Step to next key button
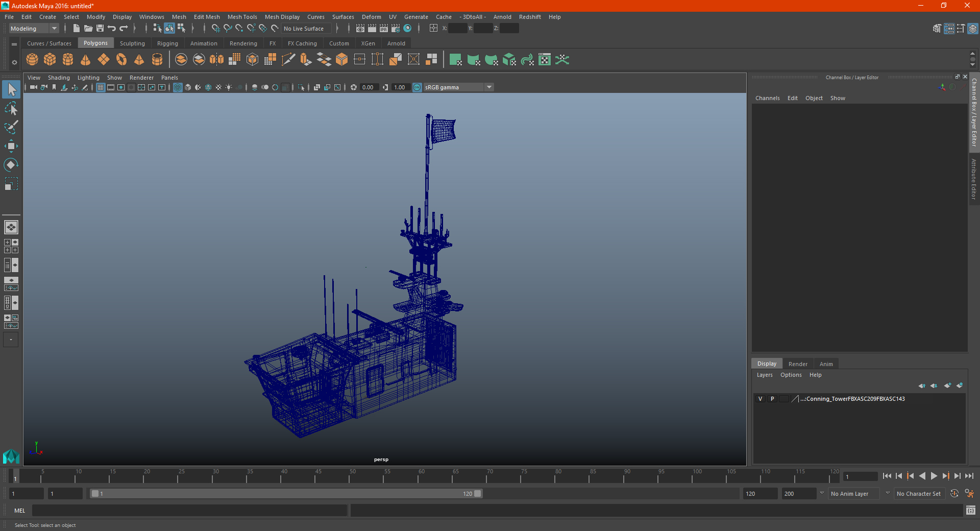Image resolution: width=980 pixels, height=531 pixels. tap(945, 476)
